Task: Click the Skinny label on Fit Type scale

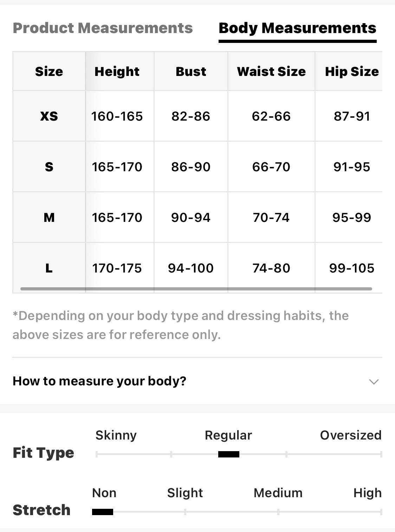Action: (x=116, y=435)
